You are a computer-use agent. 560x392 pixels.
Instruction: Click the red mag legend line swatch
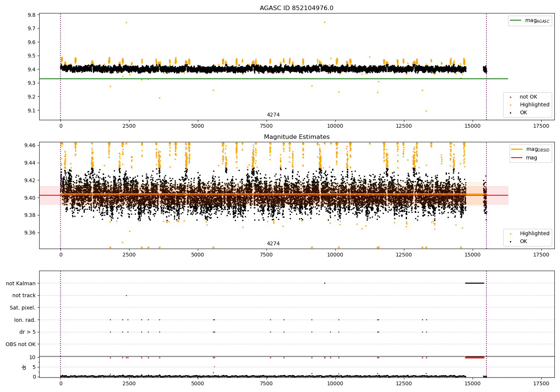[517, 158]
